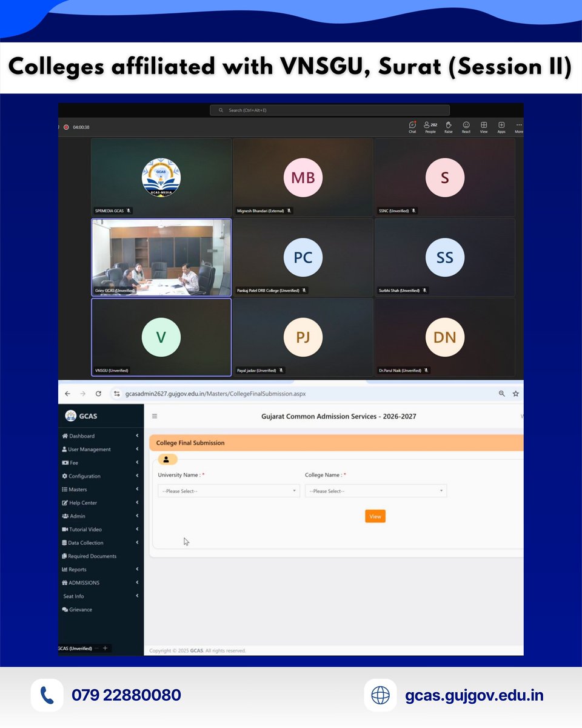Click the GCAS logo in the sidebar
This screenshot has height=728, width=582.
(71, 416)
